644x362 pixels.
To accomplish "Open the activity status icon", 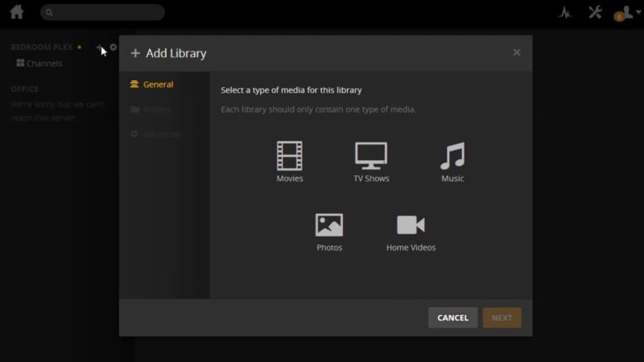I will pos(564,12).
